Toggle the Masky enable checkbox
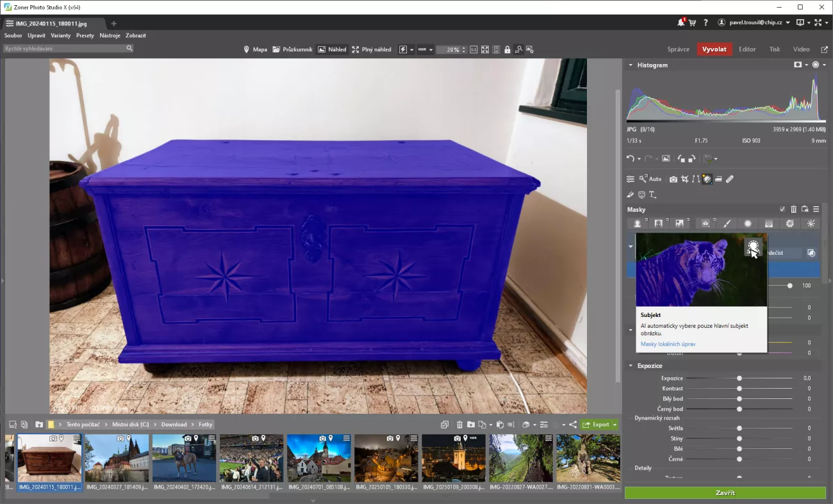 click(782, 209)
